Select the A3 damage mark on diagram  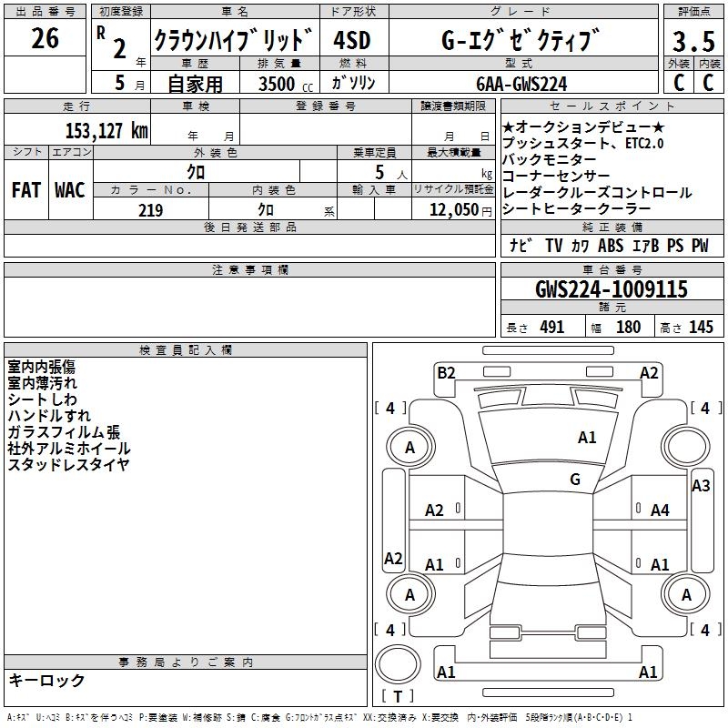tap(701, 486)
